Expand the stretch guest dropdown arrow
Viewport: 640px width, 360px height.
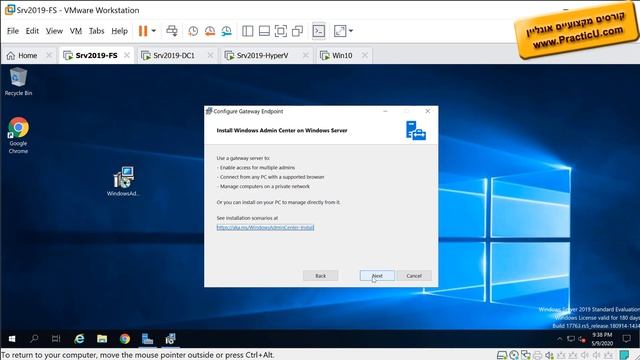pos(351,31)
